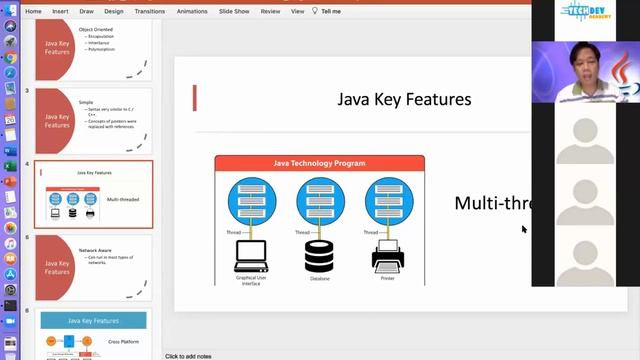Open Notes app from the dock
Screen dimensions: 640x360
(10, 135)
